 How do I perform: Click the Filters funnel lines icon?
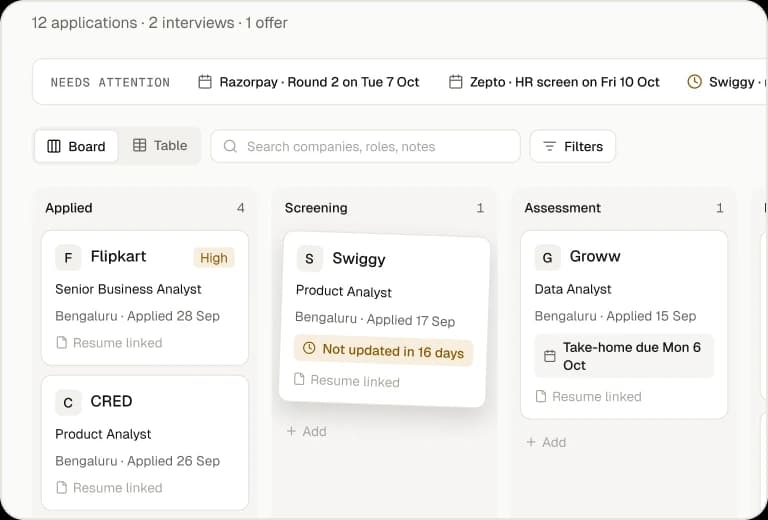[x=550, y=146]
